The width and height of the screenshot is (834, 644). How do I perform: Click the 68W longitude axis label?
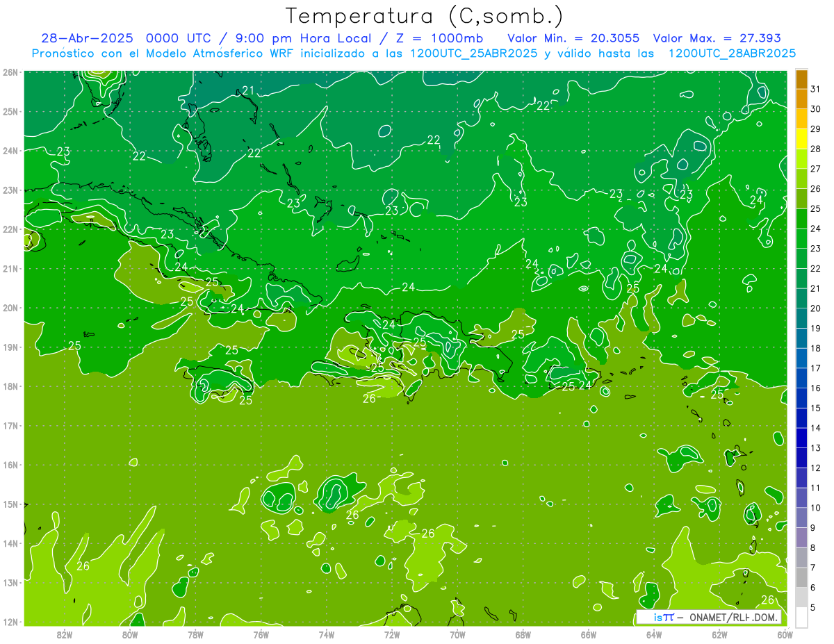[x=523, y=634]
